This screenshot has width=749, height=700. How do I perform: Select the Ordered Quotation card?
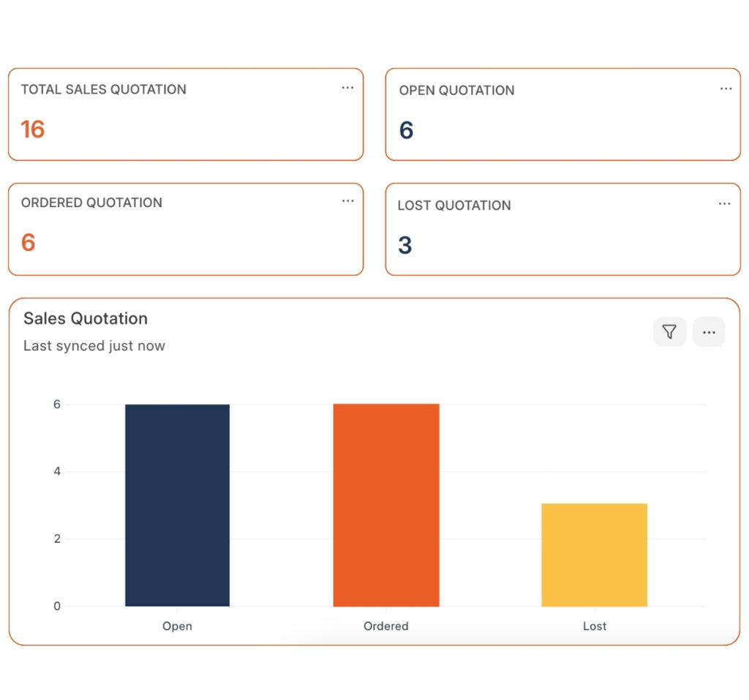coord(185,228)
